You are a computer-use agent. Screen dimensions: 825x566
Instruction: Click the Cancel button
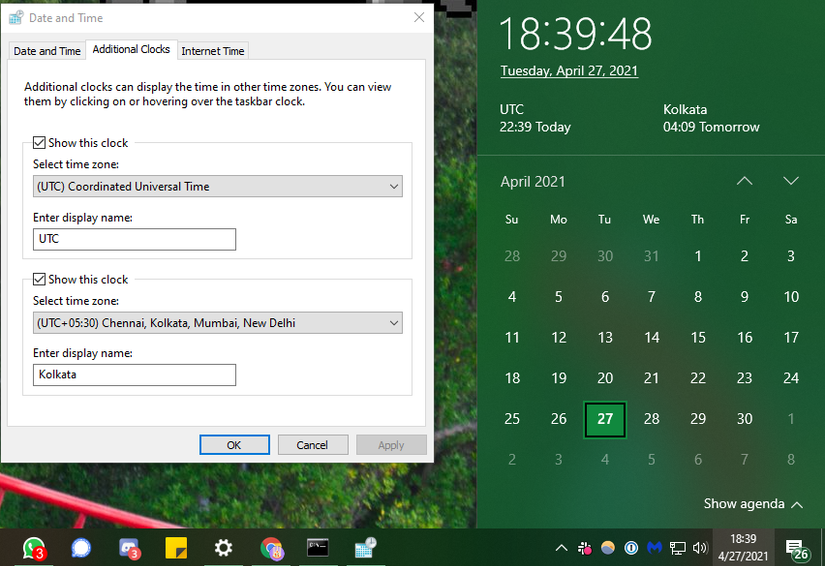pyautogui.click(x=312, y=445)
